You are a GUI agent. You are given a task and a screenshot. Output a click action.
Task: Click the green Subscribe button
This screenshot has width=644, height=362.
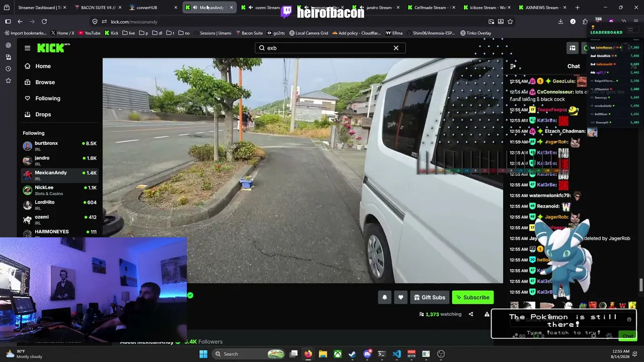click(473, 297)
